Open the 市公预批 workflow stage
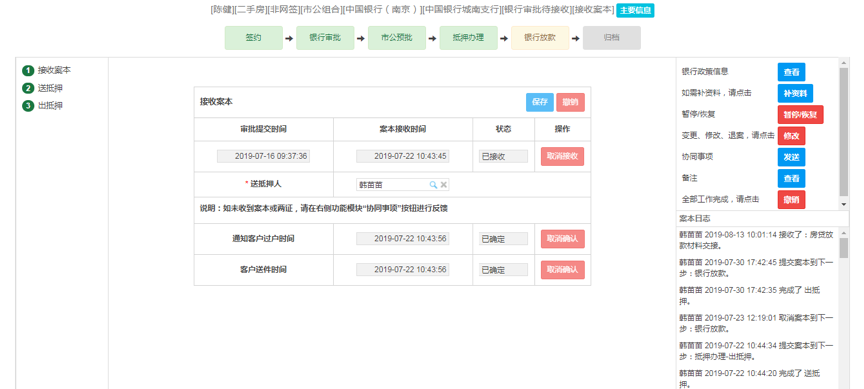The width and height of the screenshot is (864, 389). pyautogui.click(x=397, y=38)
